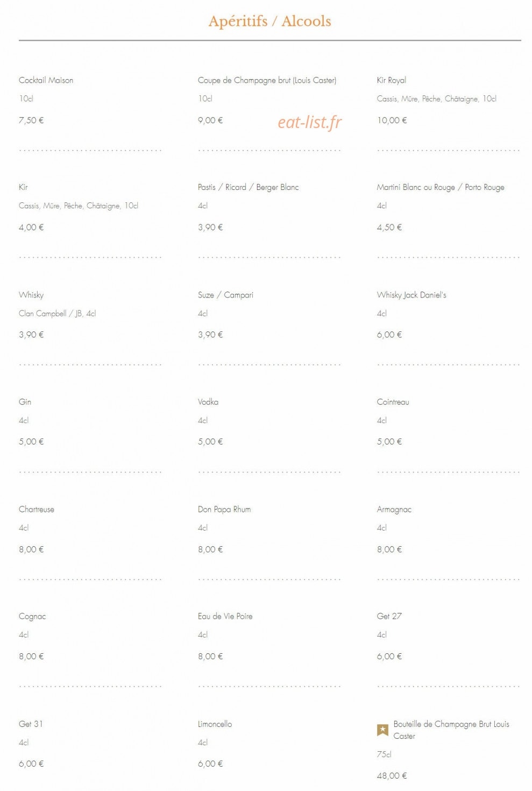Click the Armagnac item
Image resolution: width=532 pixels, height=791 pixels.
coord(394,509)
